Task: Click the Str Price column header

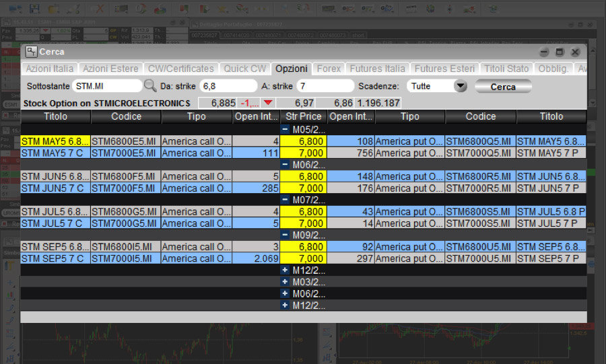Action: (x=304, y=116)
